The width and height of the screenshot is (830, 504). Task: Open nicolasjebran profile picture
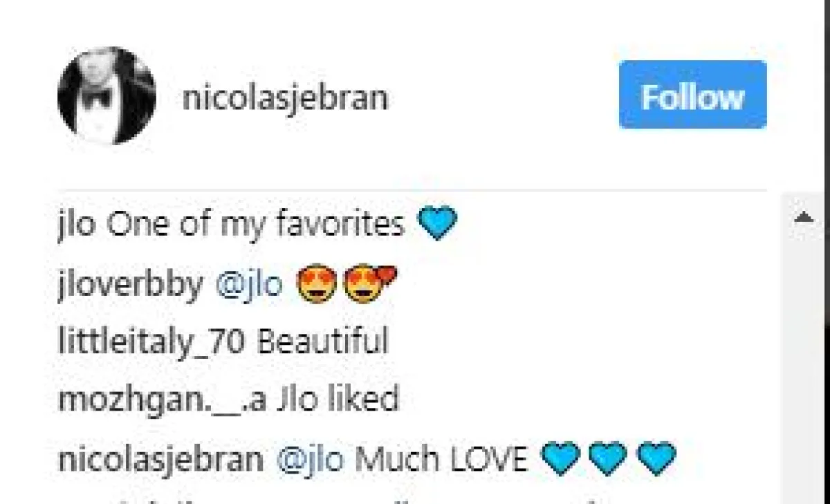coord(107,95)
